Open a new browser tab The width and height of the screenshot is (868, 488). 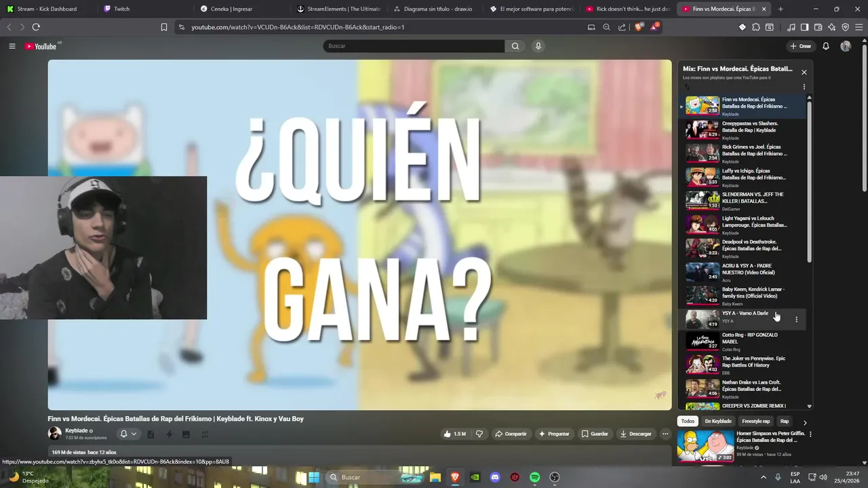pyautogui.click(x=781, y=9)
